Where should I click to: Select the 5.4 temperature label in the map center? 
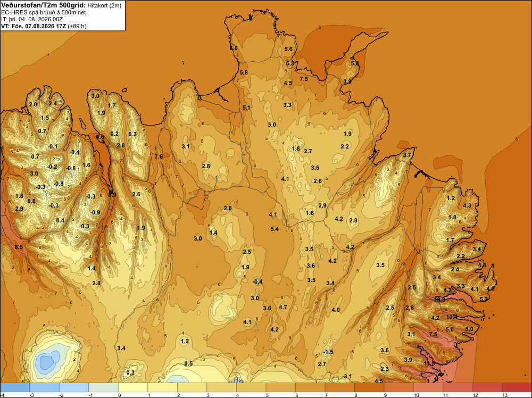pos(275,229)
